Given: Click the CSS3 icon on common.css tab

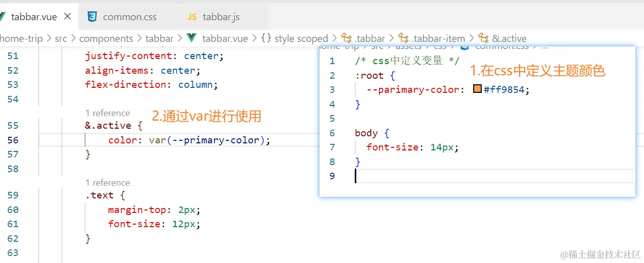Looking at the screenshot, I should pyautogui.click(x=92, y=17).
